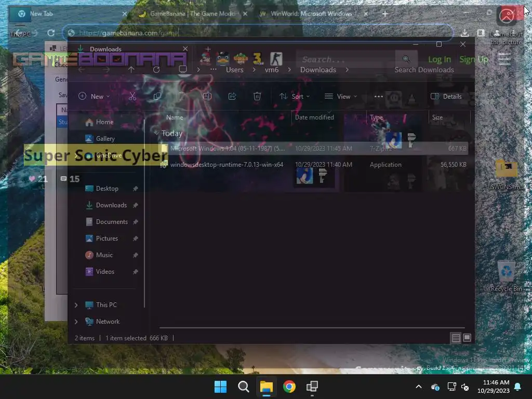Show hidden tray icons chevron

(x=419, y=387)
